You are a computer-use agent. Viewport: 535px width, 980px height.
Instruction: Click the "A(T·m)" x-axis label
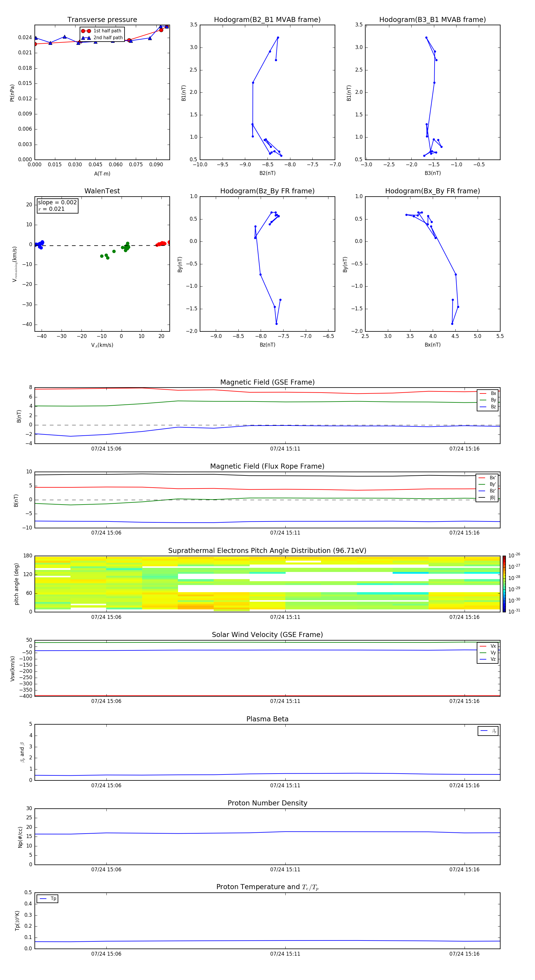tap(102, 173)
